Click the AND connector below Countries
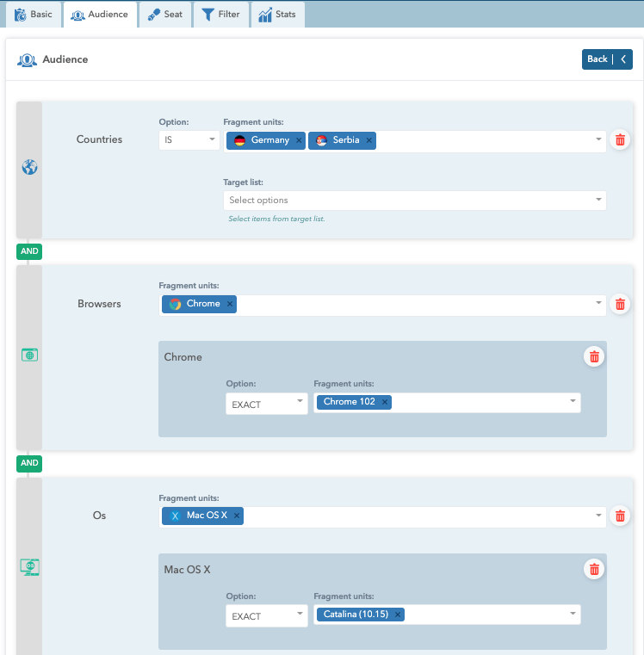The image size is (644, 655). coord(29,251)
